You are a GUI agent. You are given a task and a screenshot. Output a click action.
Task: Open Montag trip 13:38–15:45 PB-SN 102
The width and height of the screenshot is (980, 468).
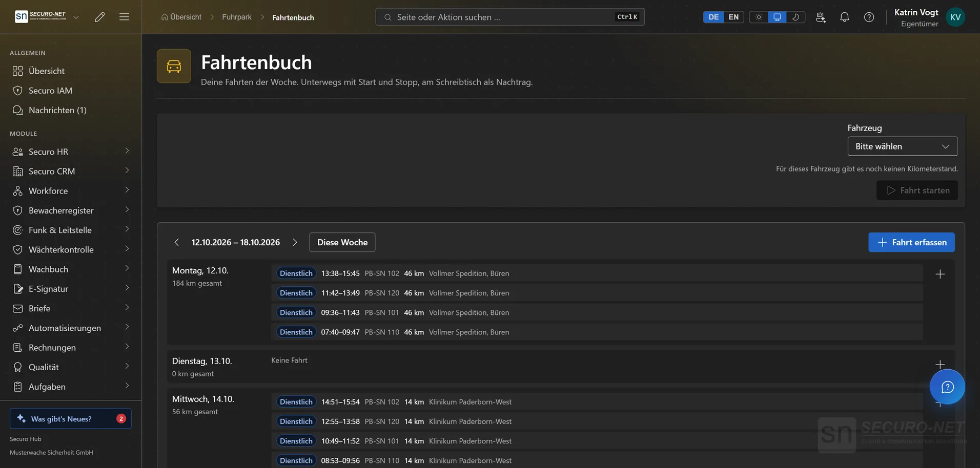(x=597, y=273)
